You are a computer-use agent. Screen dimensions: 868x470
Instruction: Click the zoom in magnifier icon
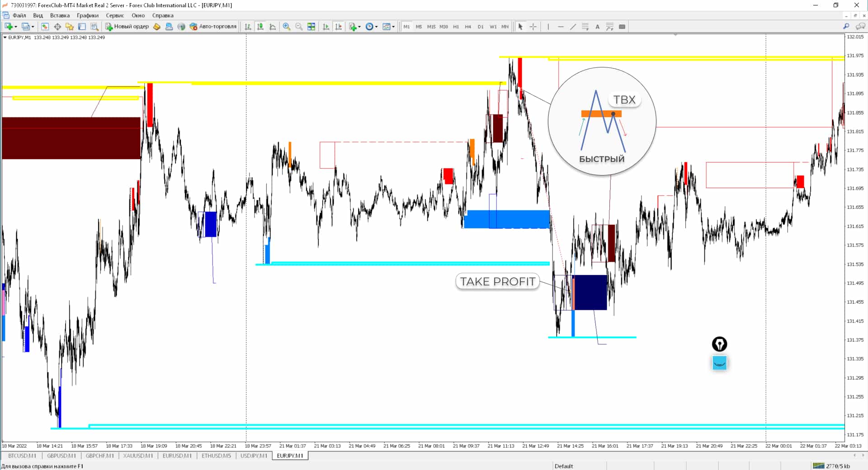click(286, 27)
